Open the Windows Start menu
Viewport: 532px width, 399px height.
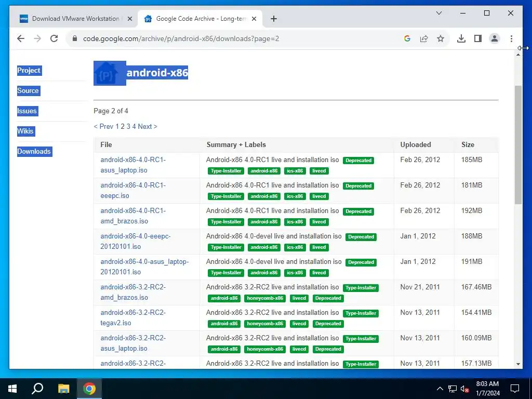[x=12, y=389]
